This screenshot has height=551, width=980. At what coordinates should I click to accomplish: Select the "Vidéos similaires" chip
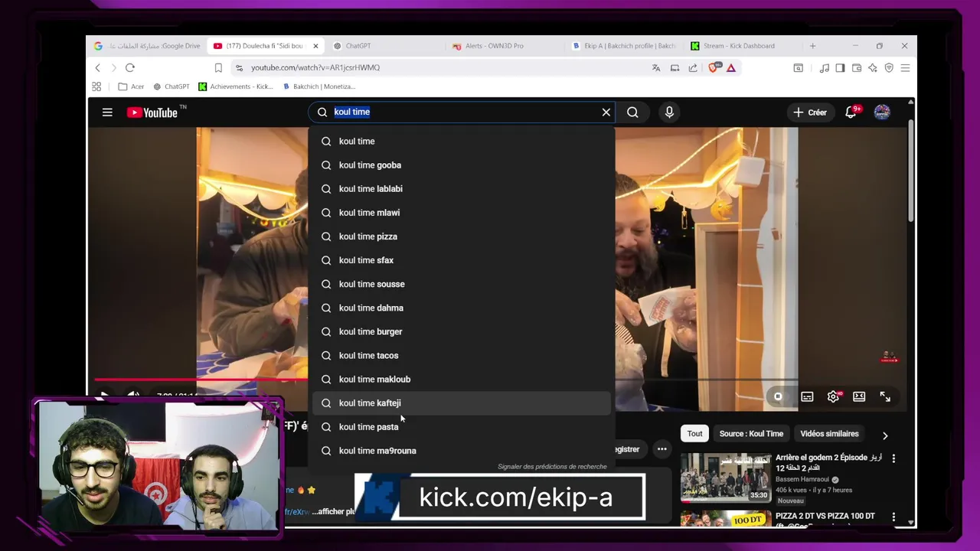[x=829, y=434]
